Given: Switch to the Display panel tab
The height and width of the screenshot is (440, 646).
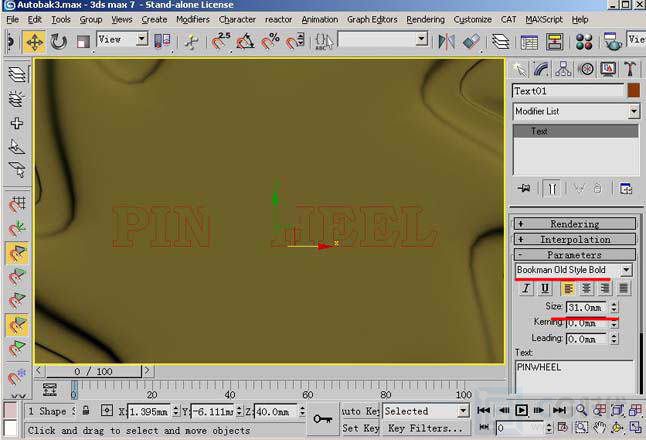Looking at the screenshot, I should pos(608,69).
